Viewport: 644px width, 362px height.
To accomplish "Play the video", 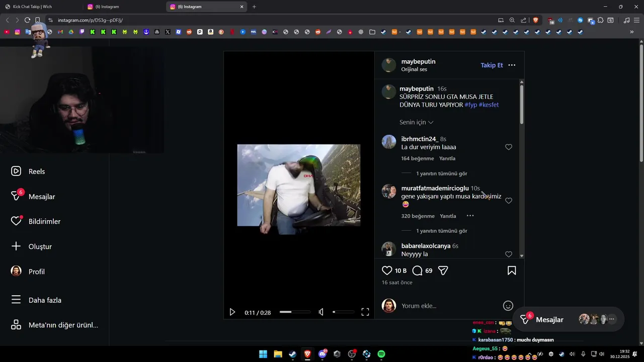I will click(x=232, y=312).
